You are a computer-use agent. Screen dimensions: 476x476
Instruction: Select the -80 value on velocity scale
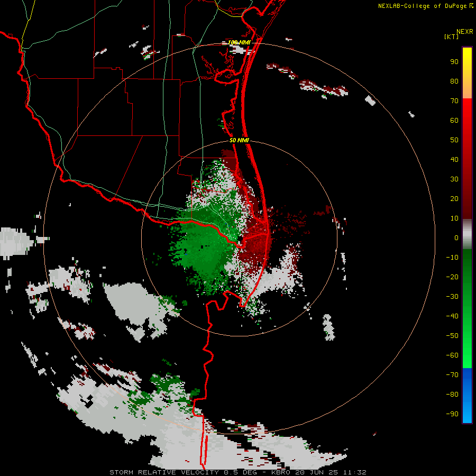pos(452,395)
